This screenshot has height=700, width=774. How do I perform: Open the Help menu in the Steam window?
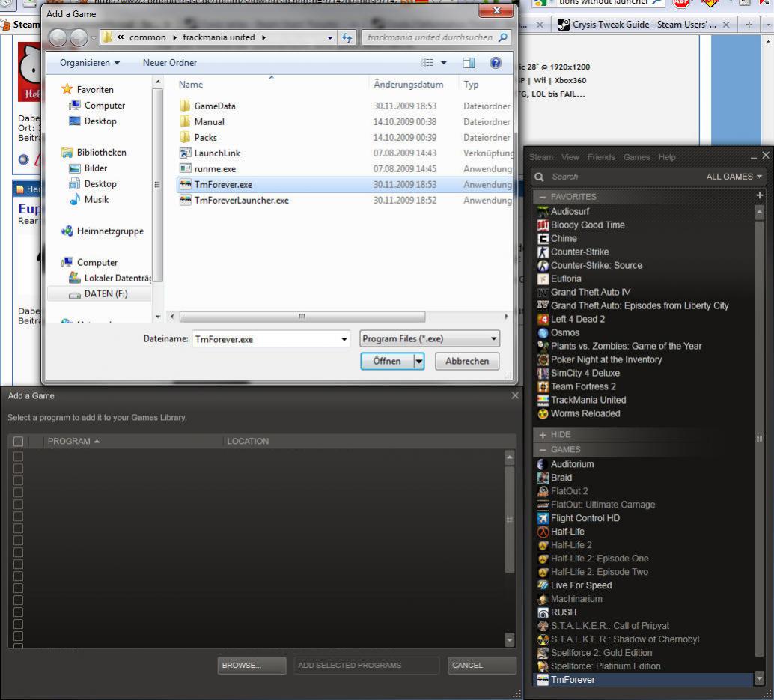click(x=667, y=157)
